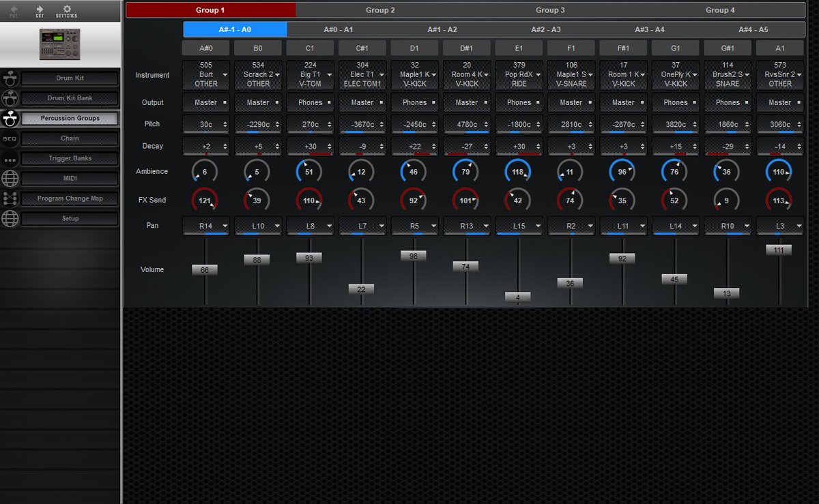Open the Drum Kit editor

pyautogui.click(x=70, y=78)
